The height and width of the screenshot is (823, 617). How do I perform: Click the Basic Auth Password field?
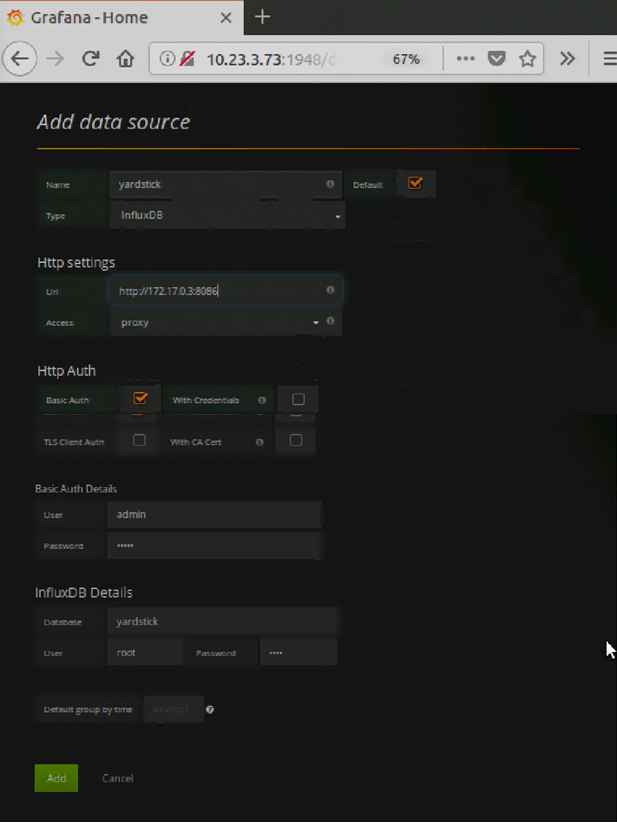click(213, 546)
